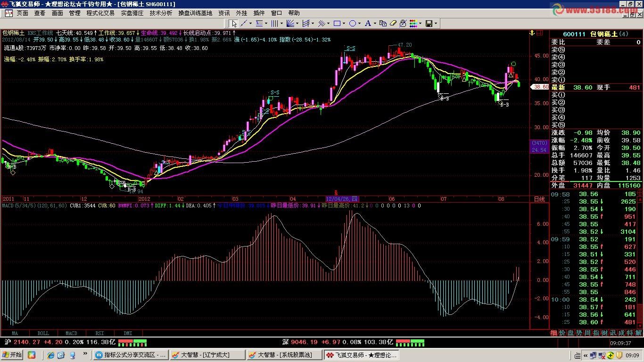Open the multicolor dots palette

point(413,23)
